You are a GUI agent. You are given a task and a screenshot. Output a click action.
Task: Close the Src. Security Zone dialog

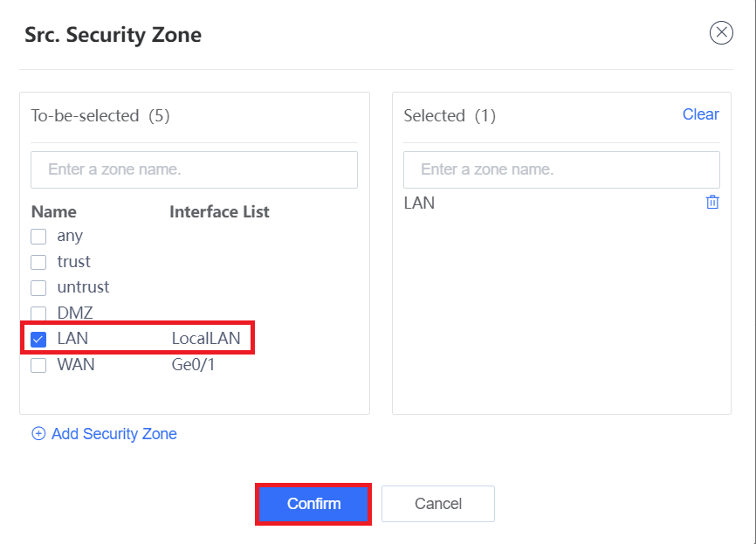tap(721, 33)
